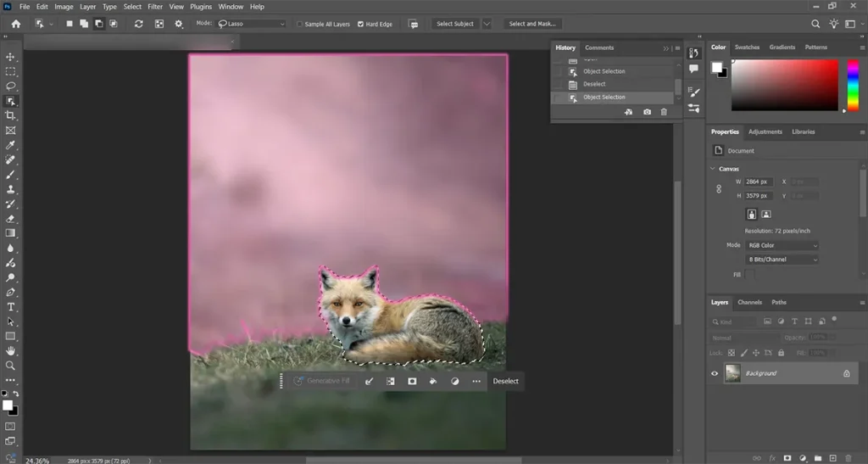
Task: Switch to the Channels tab
Action: [749, 302]
